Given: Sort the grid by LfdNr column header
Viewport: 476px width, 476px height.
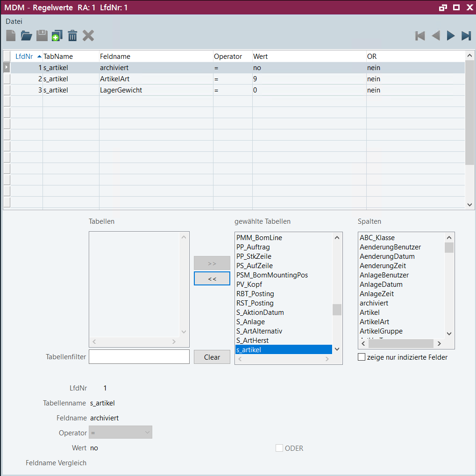Looking at the screenshot, I should (24, 56).
